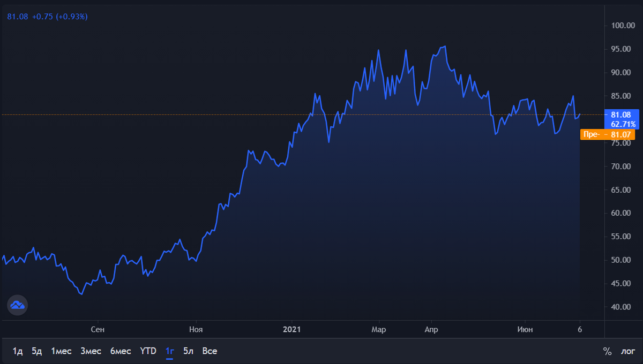Select the active 1г range

pyautogui.click(x=170, y=351)
